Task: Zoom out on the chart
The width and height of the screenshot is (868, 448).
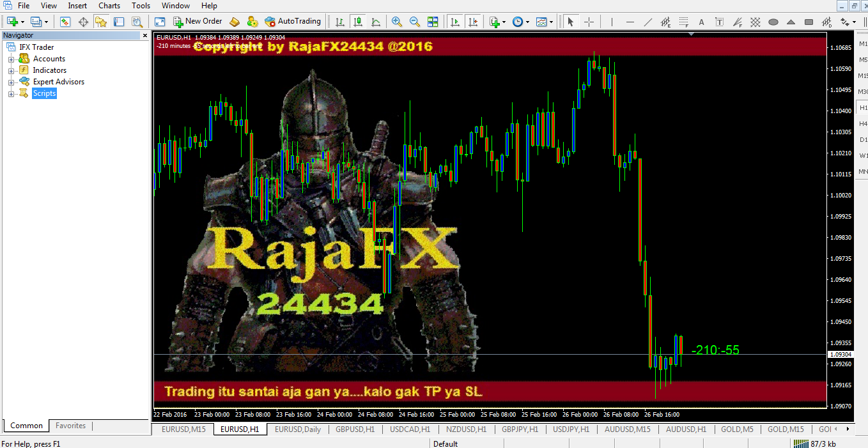Action: tap(415, 22)
